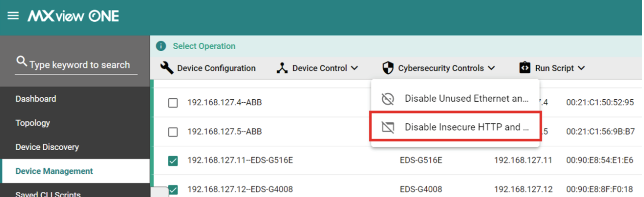This screenshot has height=197, width=644.
Task: Click the Device Control network icon
Action: click(x=282, y=68)
